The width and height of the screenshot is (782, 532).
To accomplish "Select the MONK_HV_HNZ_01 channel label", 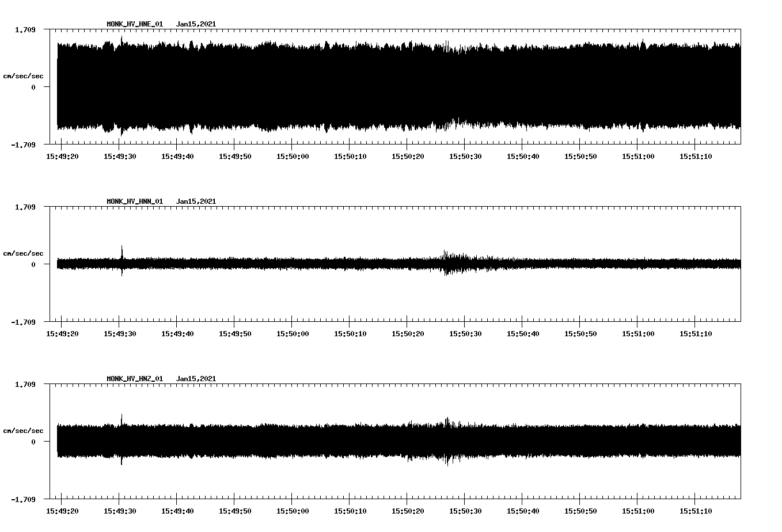I will click(x=134, y=378).
